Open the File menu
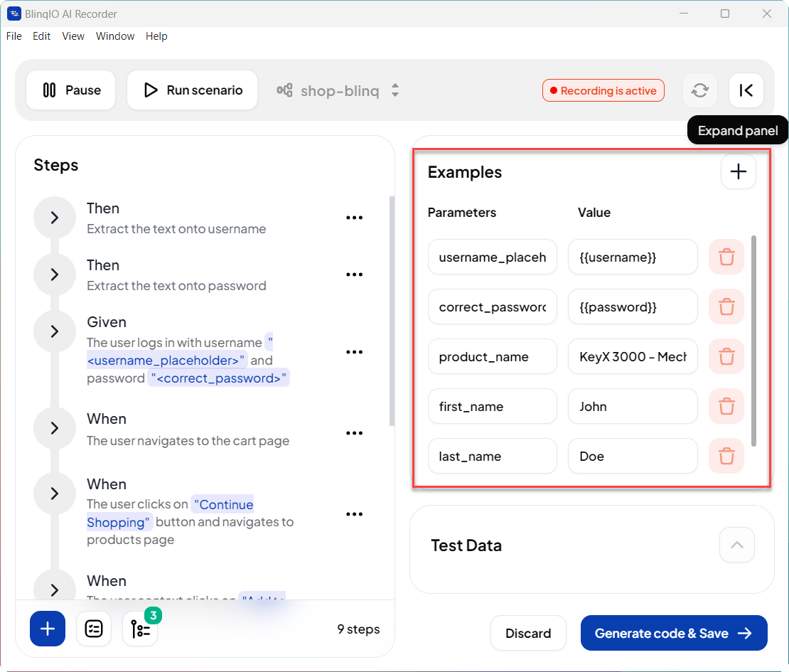789x672 pixels. [14, 36]
